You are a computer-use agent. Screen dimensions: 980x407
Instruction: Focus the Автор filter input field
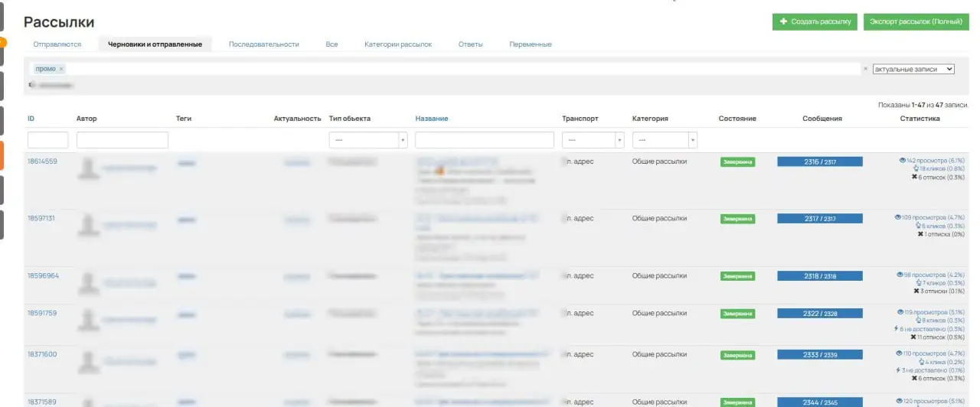click(x=122, y=141)
